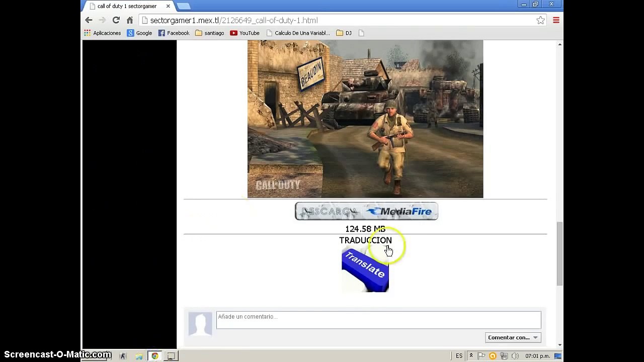This screenshot has width=644, height=362.
Task: Click the TRADUCCION heading text
Action: pos(365,240)
